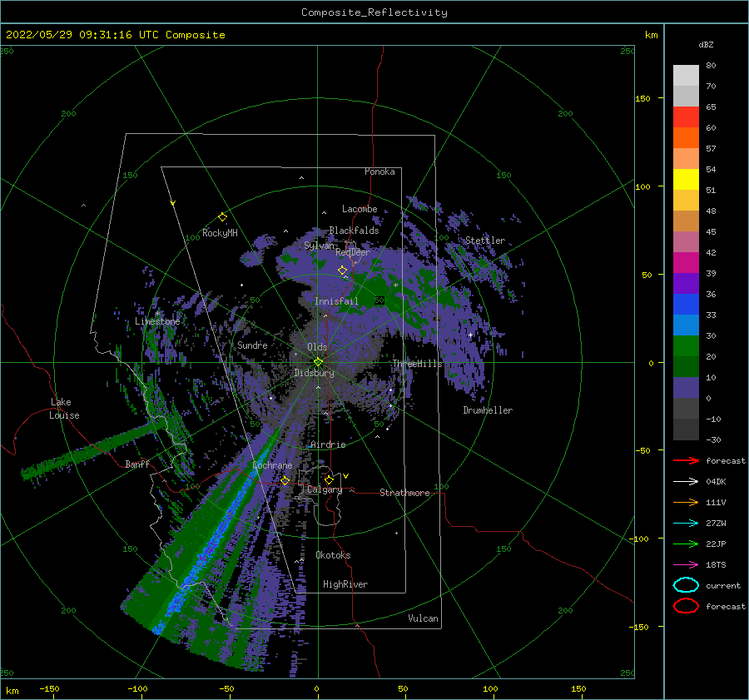Select the Didsbury label
This screenshot has height=700, width=749.
314,373
